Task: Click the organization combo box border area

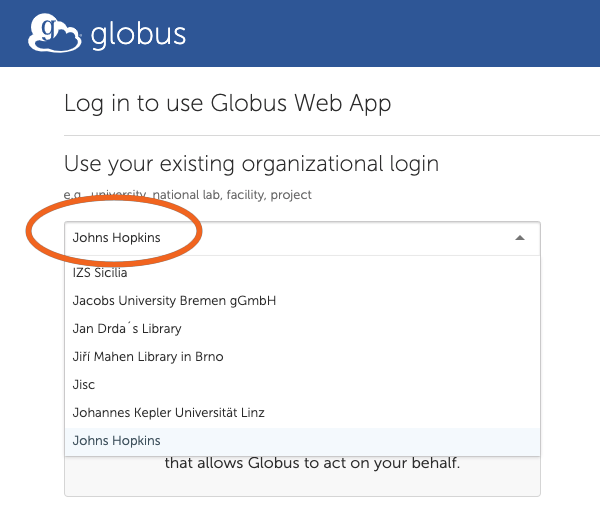Action: coord(302,238)
